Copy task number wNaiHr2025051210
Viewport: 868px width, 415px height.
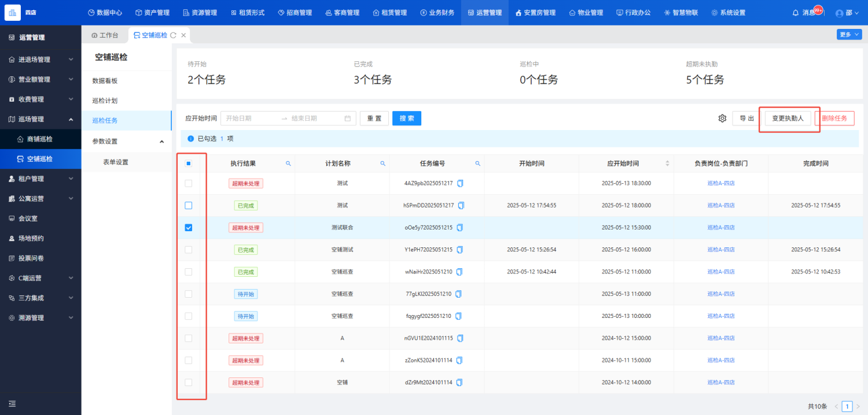(460, 272)
